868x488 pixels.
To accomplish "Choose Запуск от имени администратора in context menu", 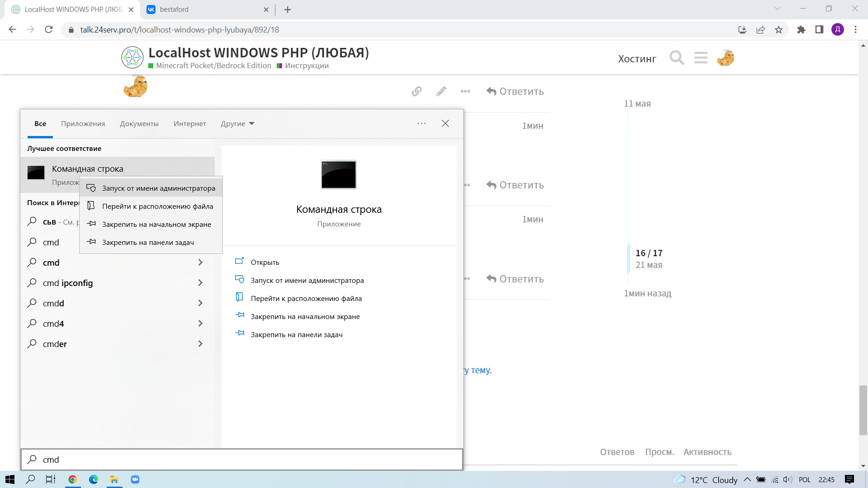I will (158, 188).
